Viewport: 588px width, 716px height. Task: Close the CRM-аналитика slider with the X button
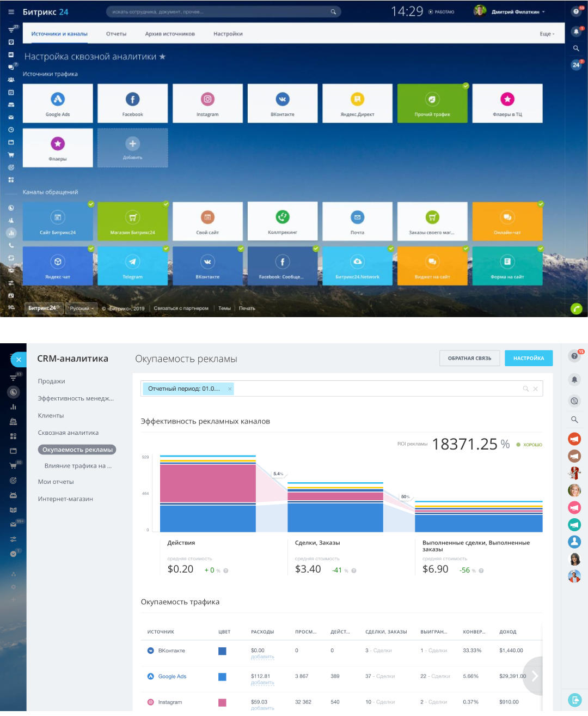(19, 360)
